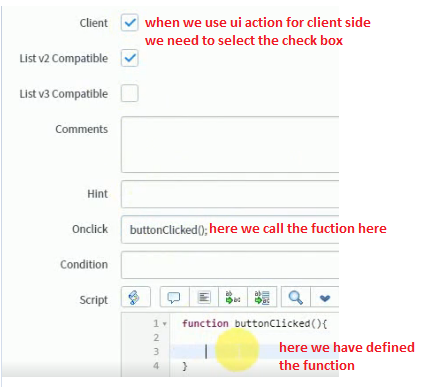Uncheck the Client checkbox

pyautogui.click(x=130, y=23)
